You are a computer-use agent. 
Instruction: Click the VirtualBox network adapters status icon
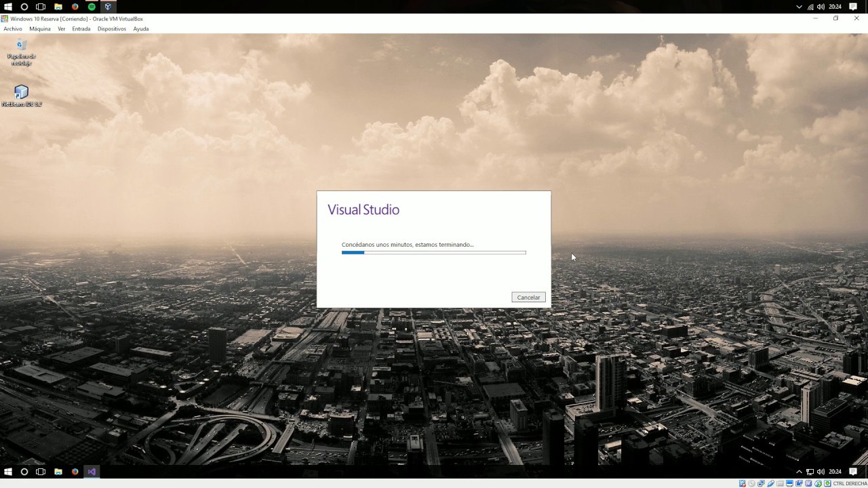pyautogui.click(x=761, y=483)
